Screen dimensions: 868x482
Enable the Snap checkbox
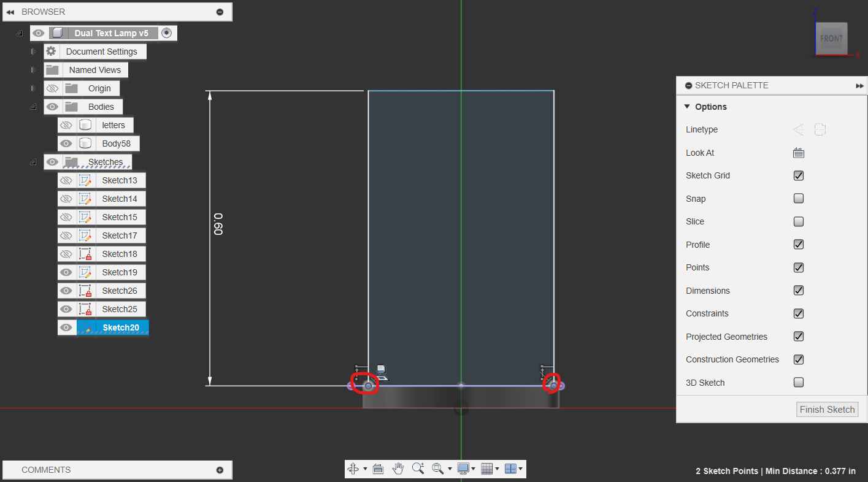798,199
